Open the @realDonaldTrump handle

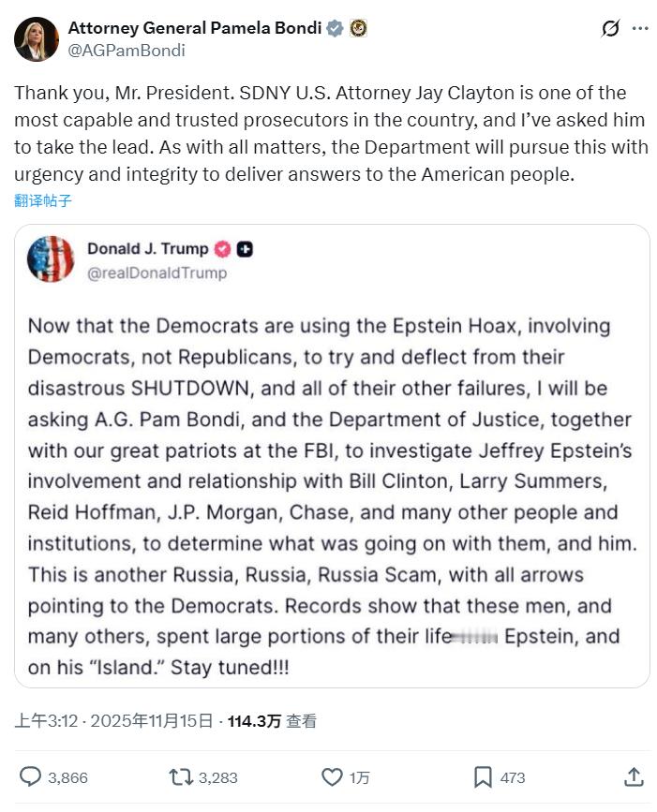tap(157, 273)
